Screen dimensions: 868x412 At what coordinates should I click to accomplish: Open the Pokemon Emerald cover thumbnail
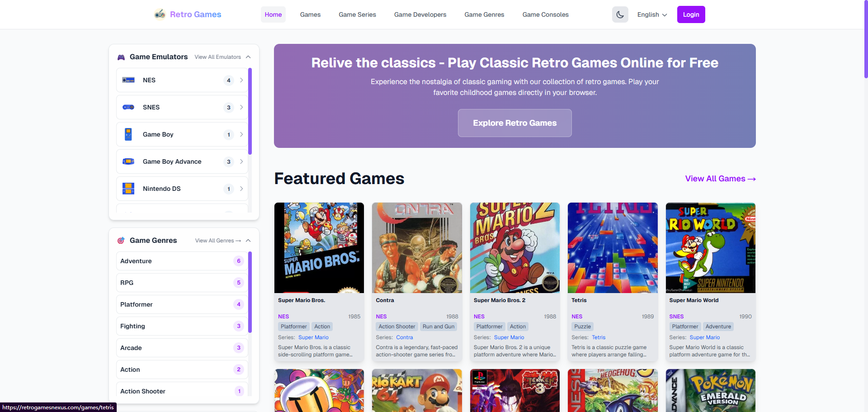tap(711, 390)
